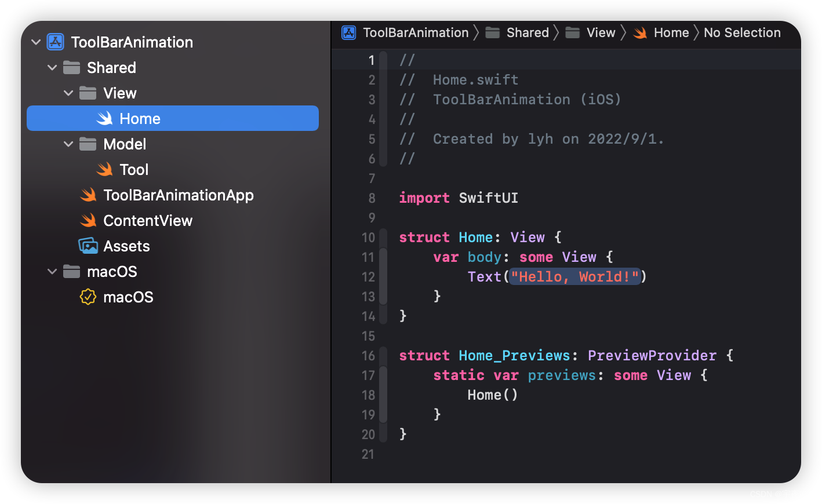Screen dimensions: 822x504
Task: Click Home in the jump bar
Action: (x=671, y=32)
